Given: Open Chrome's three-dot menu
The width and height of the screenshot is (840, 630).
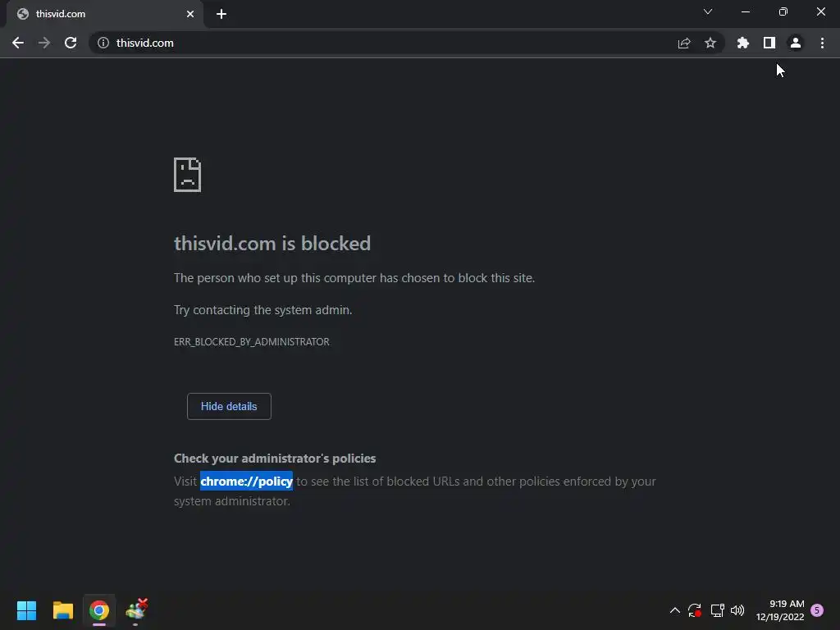Looking at the screenshot, I should pyautogui.click(x=822, y=43).
